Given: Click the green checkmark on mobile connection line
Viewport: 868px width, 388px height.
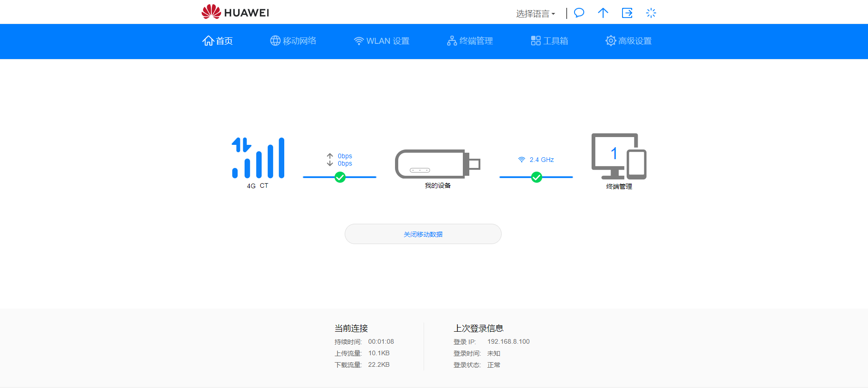Looking at the screenshot, I should (340, 177).
